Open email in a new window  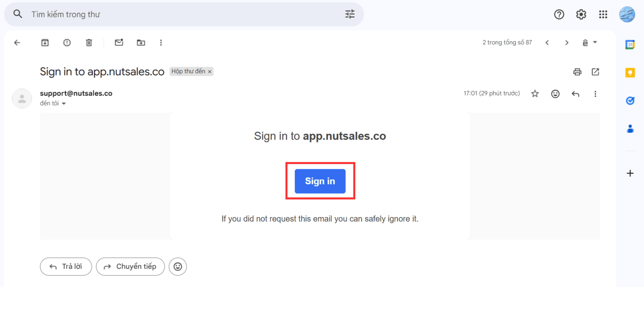tap(595, 72)
